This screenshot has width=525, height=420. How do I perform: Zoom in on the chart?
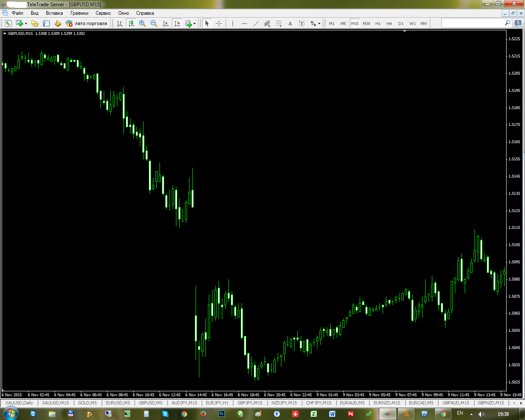[x=142, y=23]
